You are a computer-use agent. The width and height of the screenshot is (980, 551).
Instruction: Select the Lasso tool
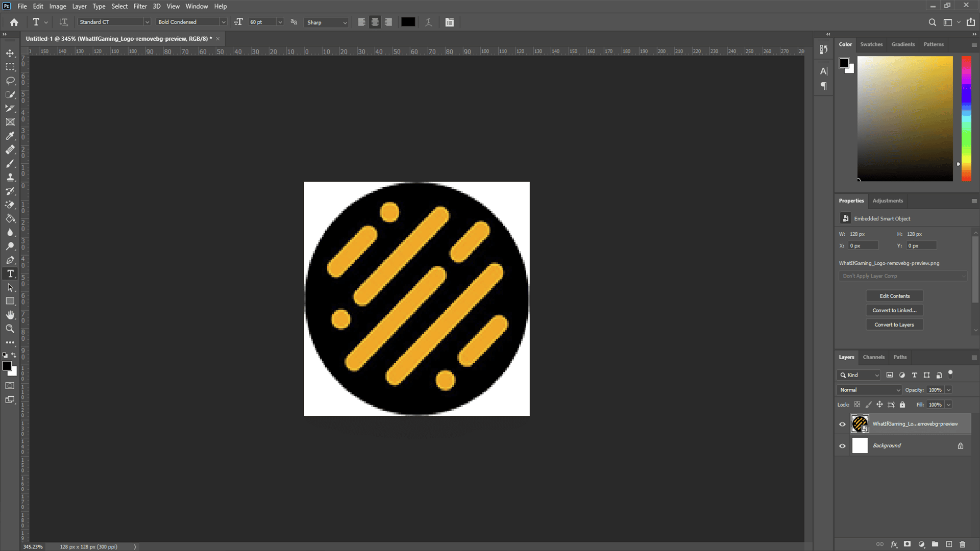pyautogui.click(x=10, y=81)
